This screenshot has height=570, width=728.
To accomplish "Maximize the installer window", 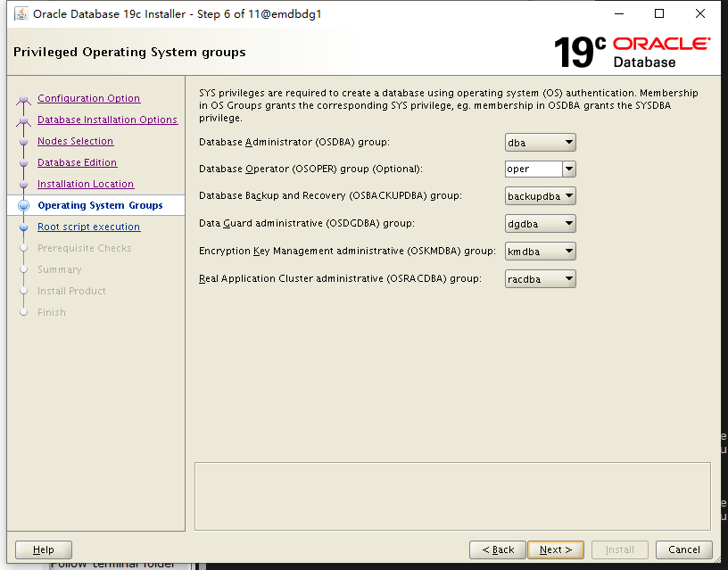I will tap(659, 13).
